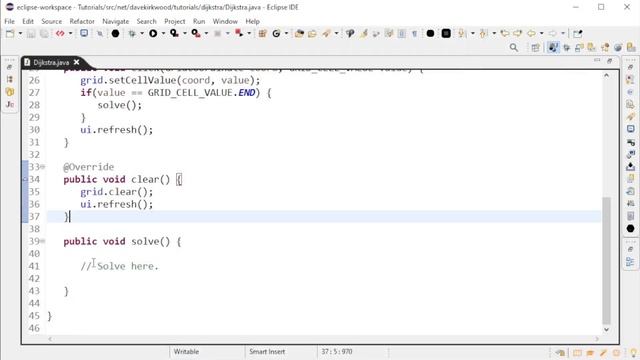The width and height of the screenshot is (640, 360).
Task: Click the Previous Annotation arrow icon
Action: click(483, 33)
